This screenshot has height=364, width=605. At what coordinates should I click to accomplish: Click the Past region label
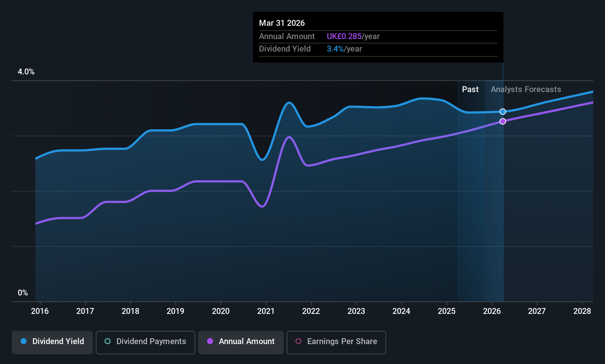470,90
